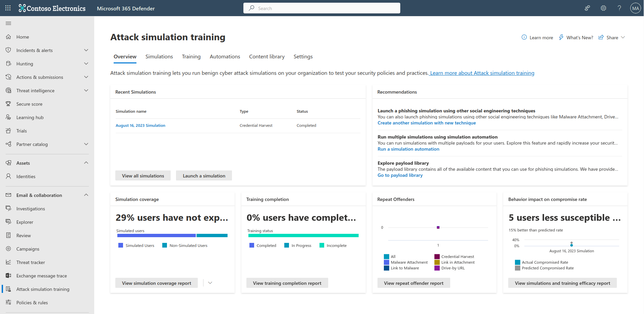
Task: Click View all simulations button
Action: [x=143, y=176]
